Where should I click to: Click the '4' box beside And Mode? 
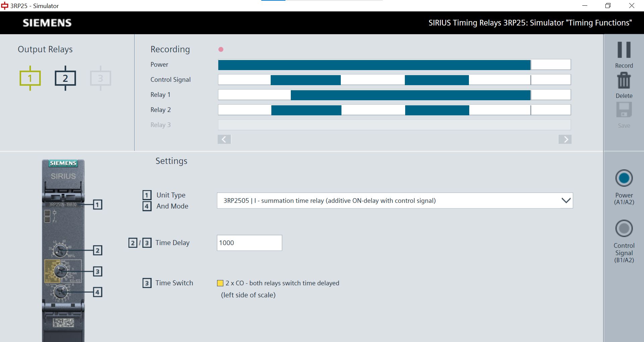(147, 206)
